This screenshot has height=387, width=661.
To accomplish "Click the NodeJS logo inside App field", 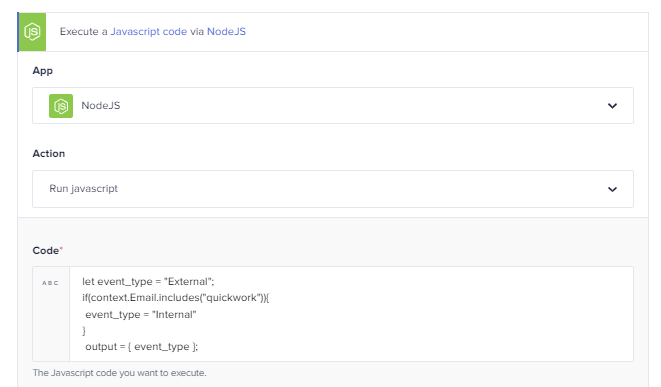I will pos(61,106).
